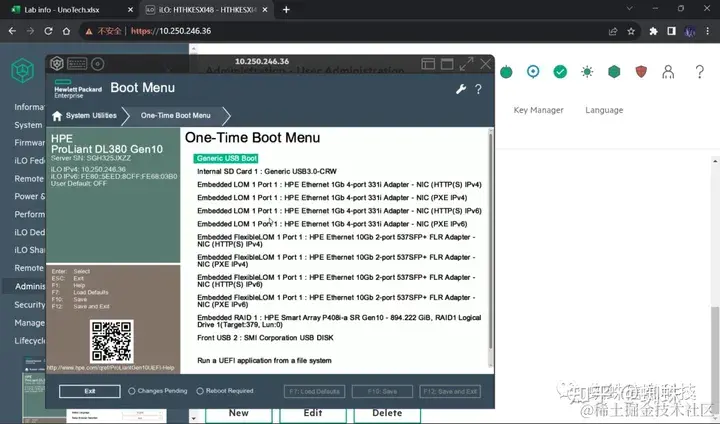Click the full screen arrows icon

coord(467,64)
